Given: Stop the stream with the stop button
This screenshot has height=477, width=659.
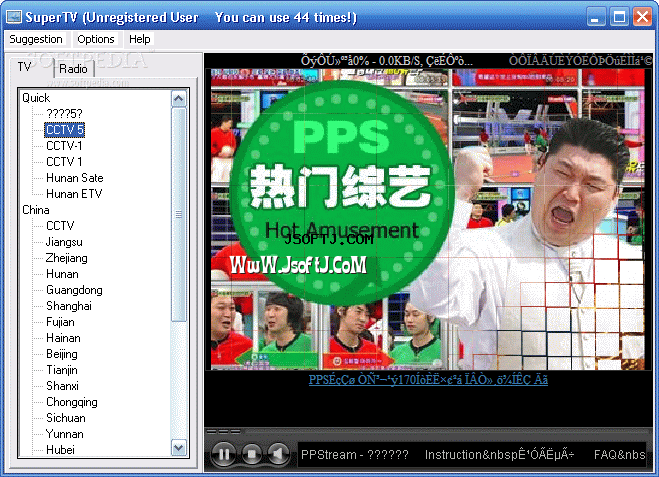Looking at the screenshot, I should [x=252, y=454].
